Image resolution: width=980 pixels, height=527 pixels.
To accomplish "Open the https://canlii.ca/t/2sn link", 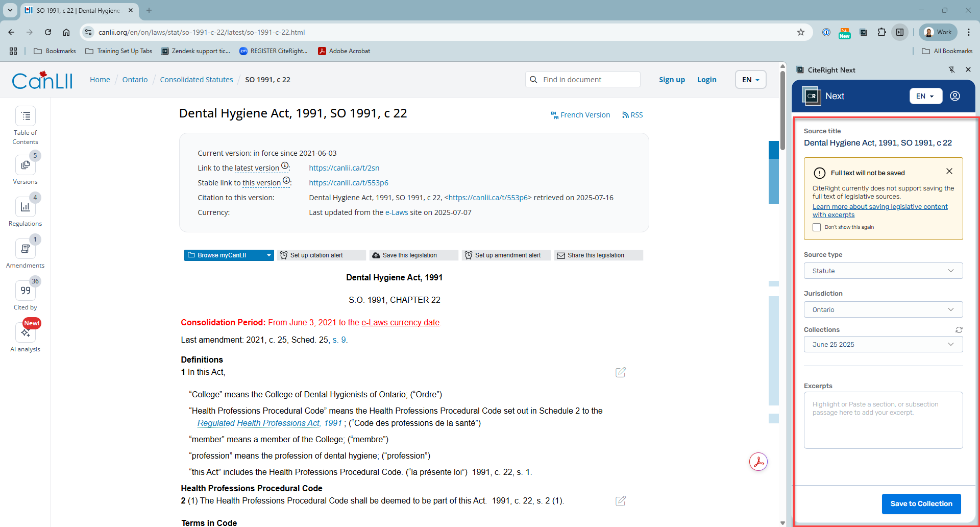I will coord(344,168).
